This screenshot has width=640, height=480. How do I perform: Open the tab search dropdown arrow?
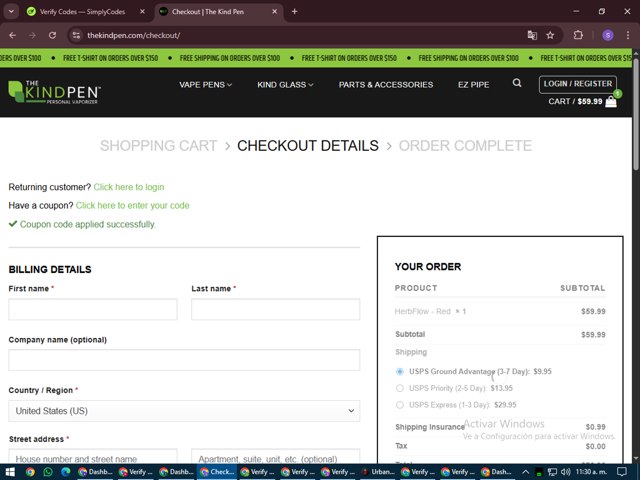(11, 11)
